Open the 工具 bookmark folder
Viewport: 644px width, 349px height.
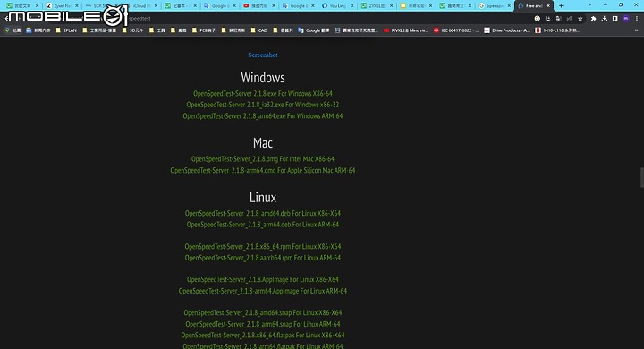[157, 30]
